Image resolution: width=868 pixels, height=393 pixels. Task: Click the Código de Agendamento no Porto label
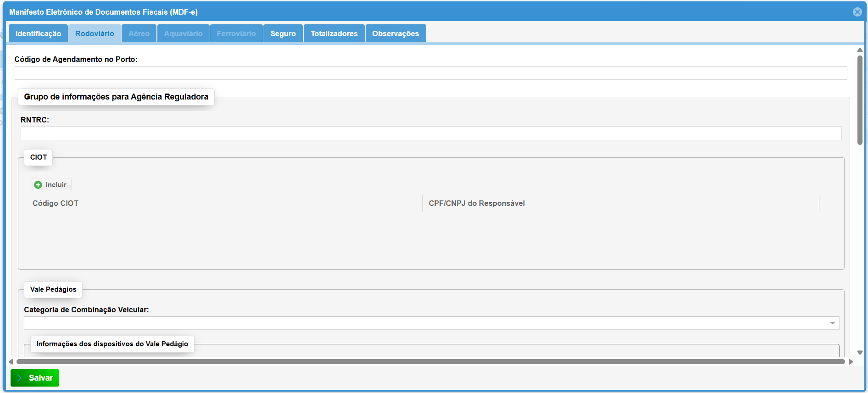[76, 59]
